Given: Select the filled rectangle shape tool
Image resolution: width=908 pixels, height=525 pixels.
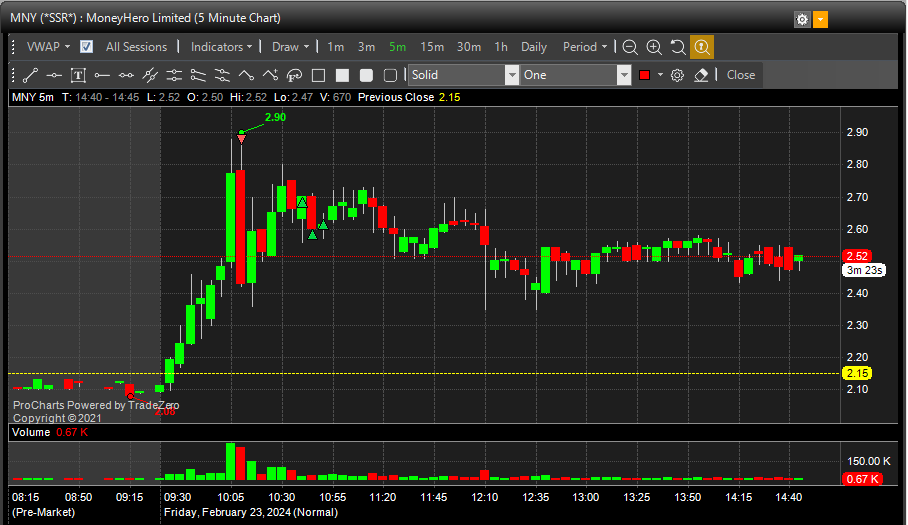Looking at the screenshot, I should [342, 75].
